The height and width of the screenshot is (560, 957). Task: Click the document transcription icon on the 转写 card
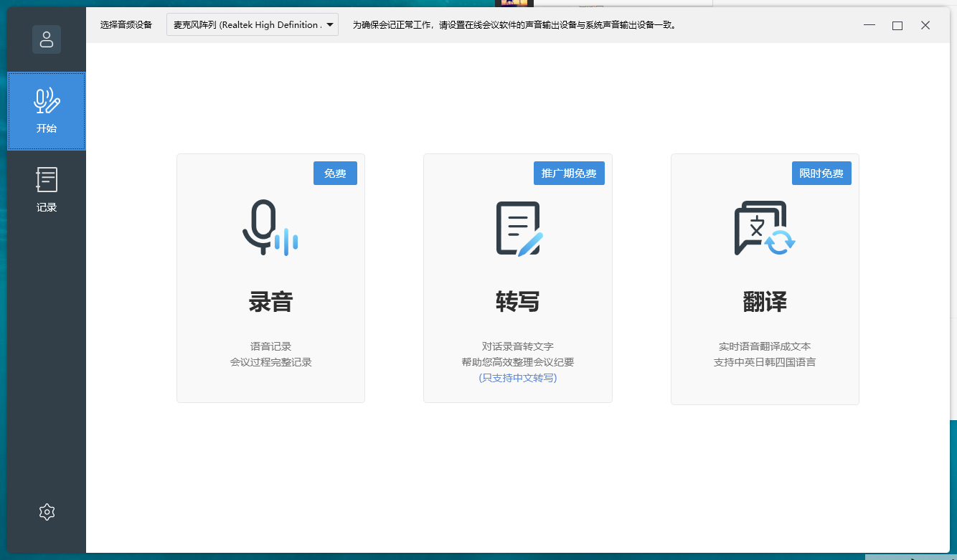(x=517, y=228)
